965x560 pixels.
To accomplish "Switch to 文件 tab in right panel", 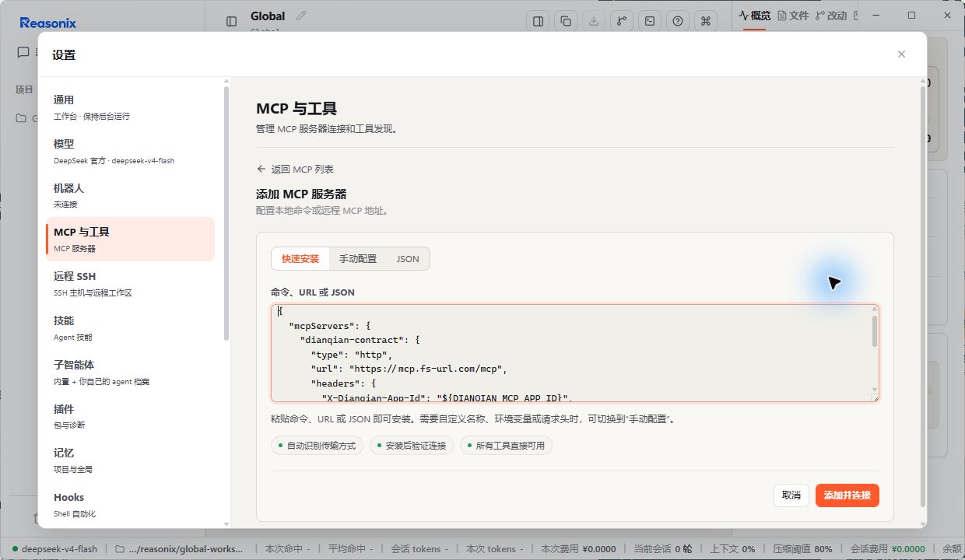I will click(793, 16).
